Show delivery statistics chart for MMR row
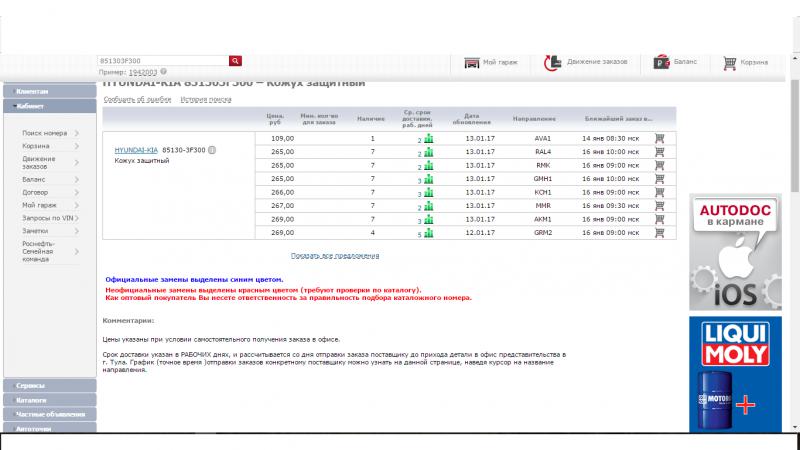Image resolution: width=800 pixels, height=450 pixels. [429, 206]
